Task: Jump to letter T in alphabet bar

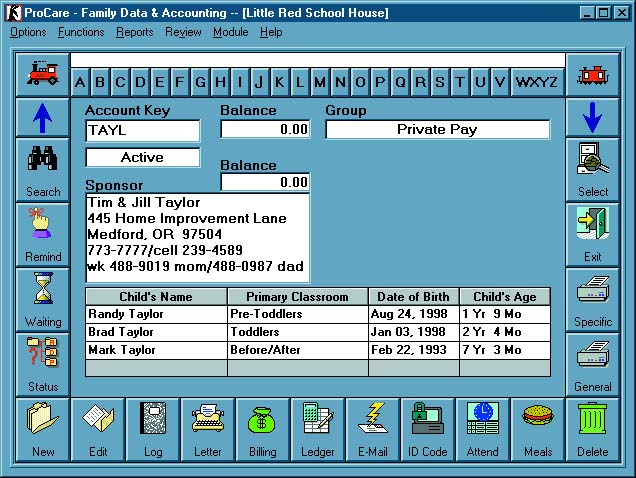Action: coord(460,82)
